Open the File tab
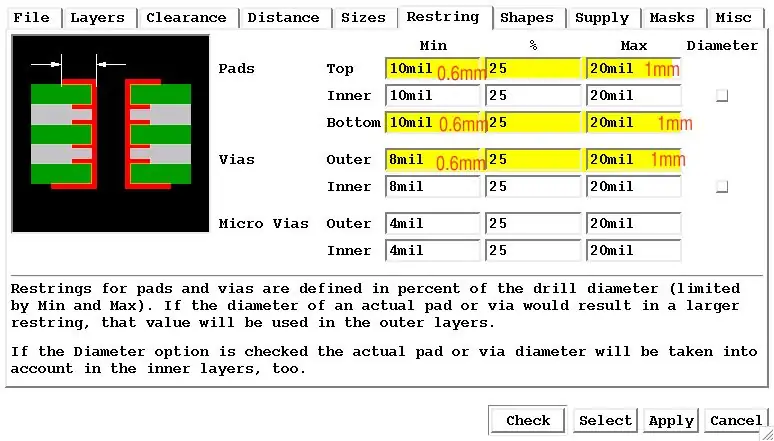Viewport: 774px width, 441px height. (34, 18)
